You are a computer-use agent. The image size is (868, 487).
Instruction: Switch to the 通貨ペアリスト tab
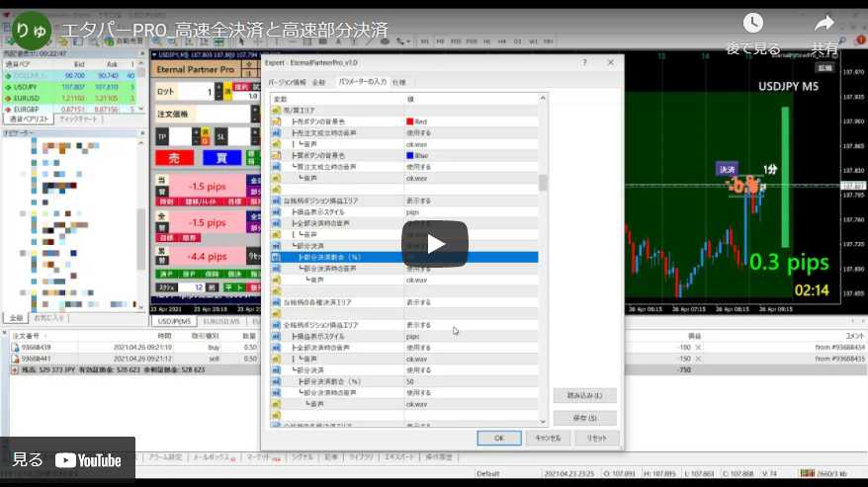29,119
